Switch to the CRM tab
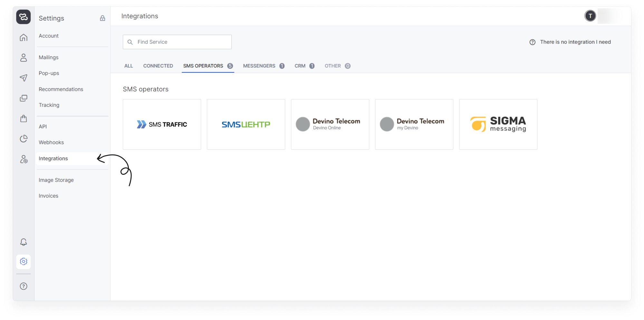644x320 pixels. [x=304, y=66]
